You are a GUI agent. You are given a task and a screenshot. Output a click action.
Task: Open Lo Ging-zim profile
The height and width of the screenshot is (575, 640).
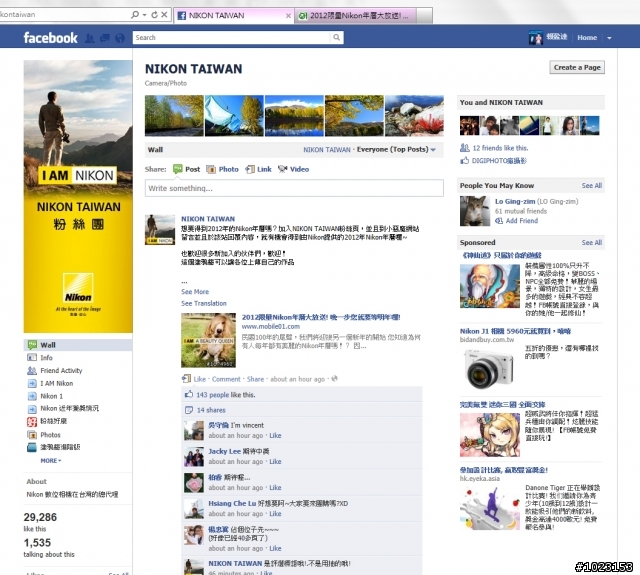[x=515, y=202]
